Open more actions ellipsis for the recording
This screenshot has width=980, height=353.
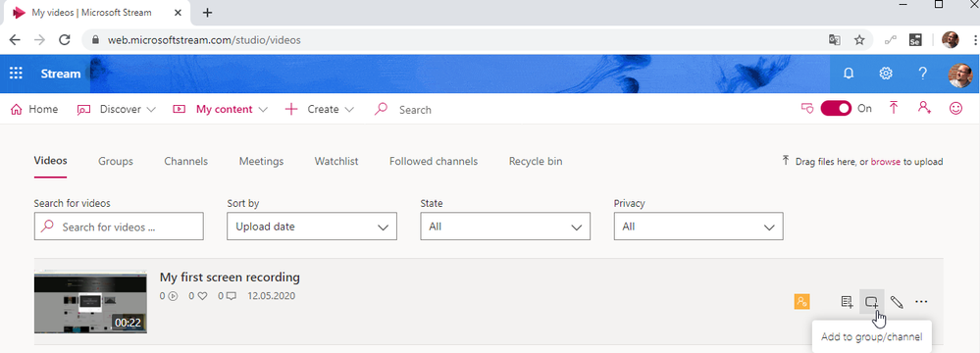click(x=921, y=302)
